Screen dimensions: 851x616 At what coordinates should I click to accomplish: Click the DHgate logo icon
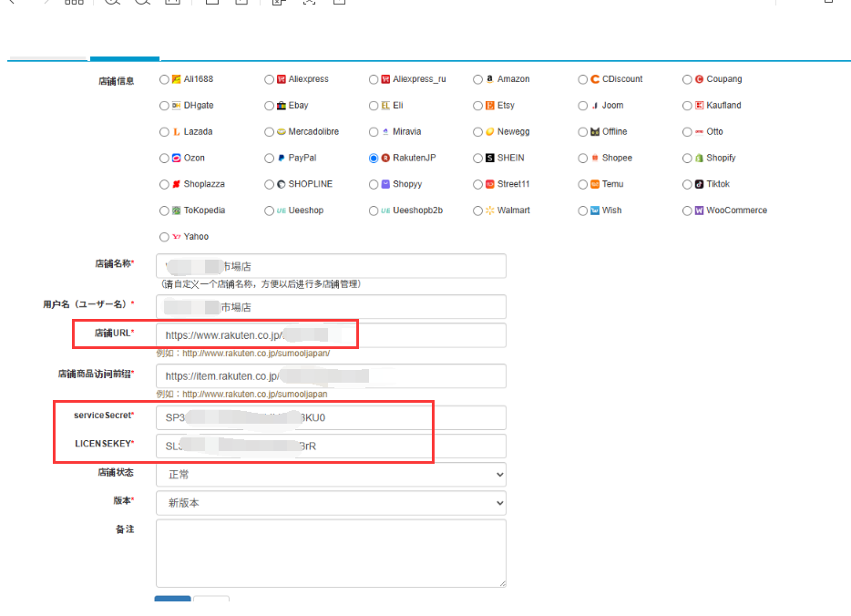[x=177, y=106]
